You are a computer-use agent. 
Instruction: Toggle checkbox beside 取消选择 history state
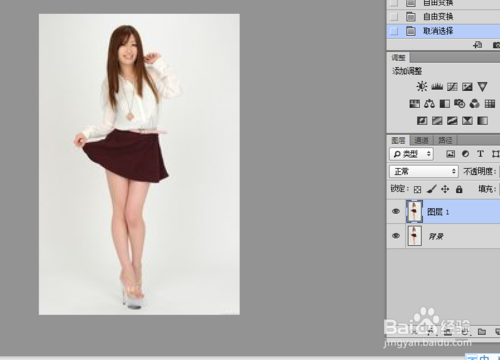tap(394, 31)
